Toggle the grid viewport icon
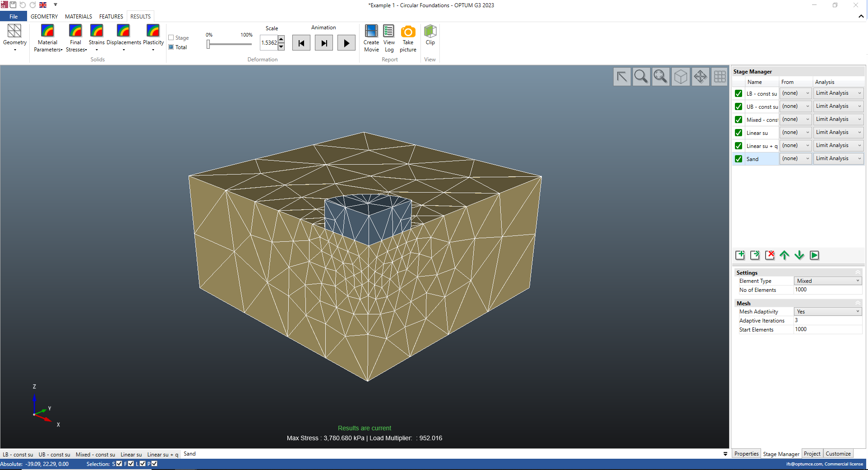 coord(720,77)
